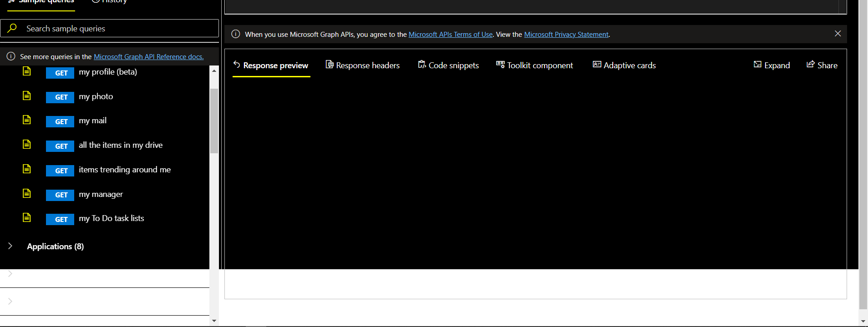The image size is (868, 327).
Task: Click the Expand button
Action: coord(772,65)
